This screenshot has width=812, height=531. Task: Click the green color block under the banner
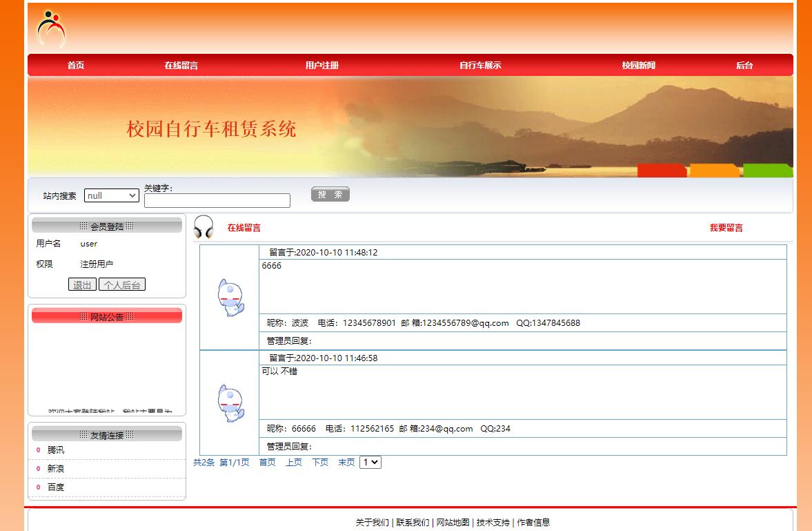coord(767,170)
